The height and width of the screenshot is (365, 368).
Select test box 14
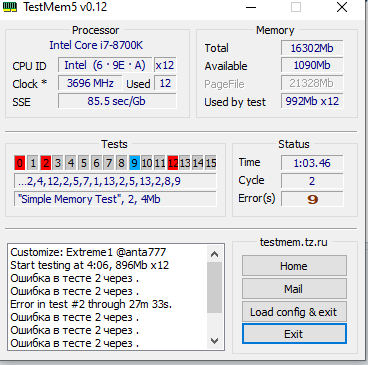[198, 163]
